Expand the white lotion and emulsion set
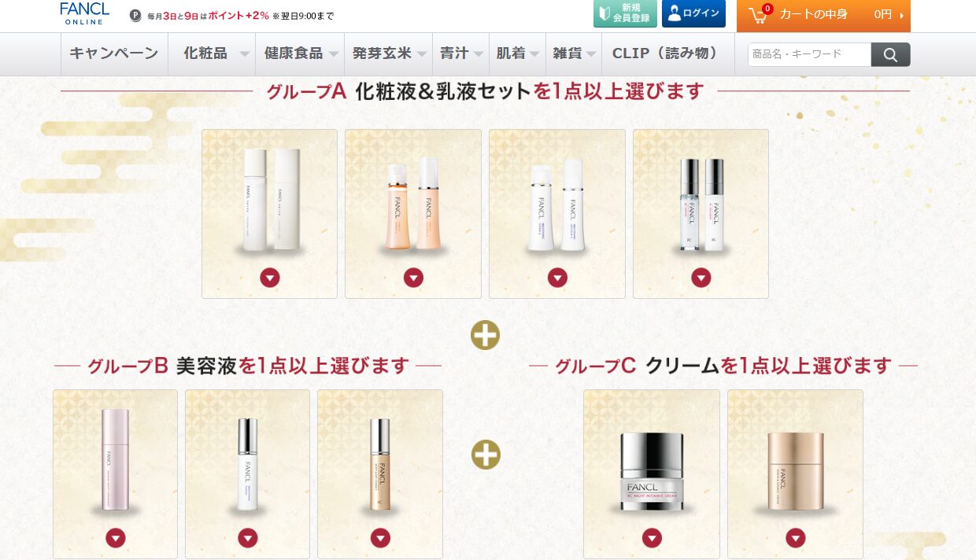Viewport: 976px width, 560px height. tap(270, 278)
